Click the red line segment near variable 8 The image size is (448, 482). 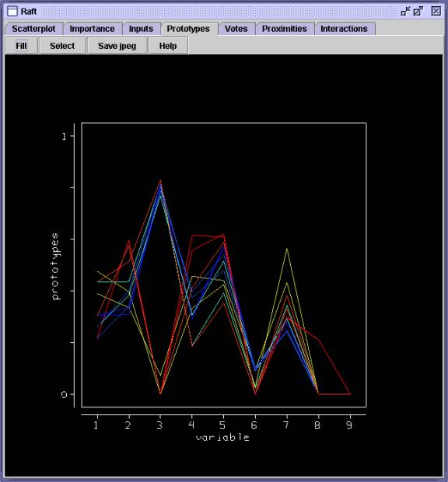320,341
